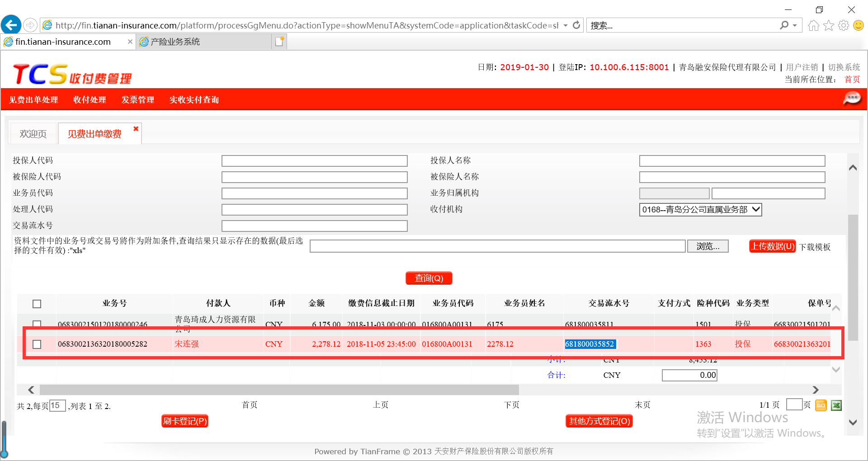This screenshot has height=461, width=868.
Task: Export results with the Excel icon
Action: pos(836,405)
